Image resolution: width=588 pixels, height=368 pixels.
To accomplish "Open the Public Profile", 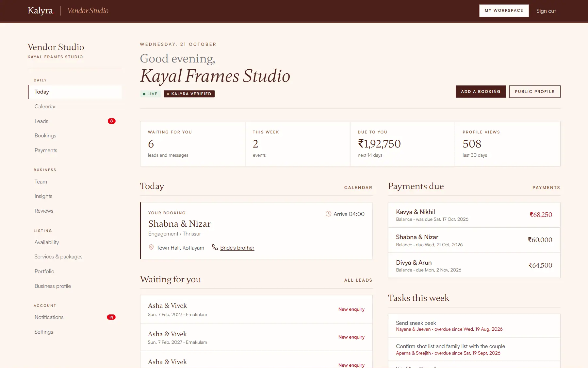I will coord(534,92).
